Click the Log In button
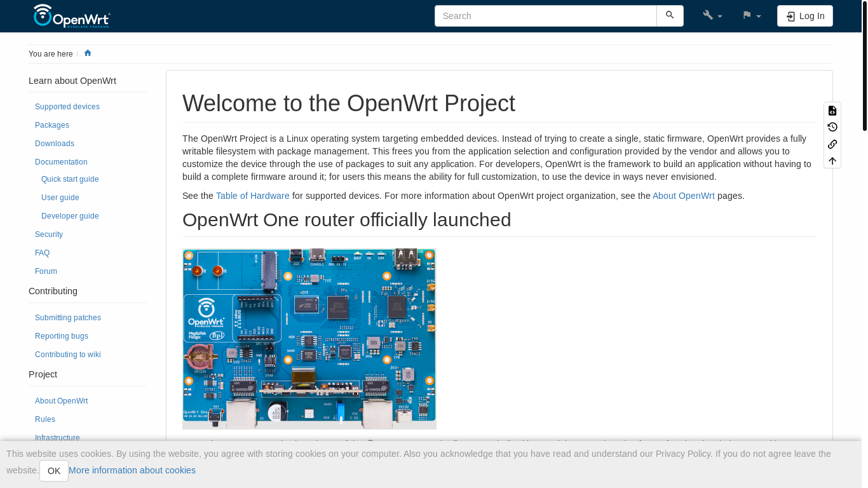 coord(805,16)
